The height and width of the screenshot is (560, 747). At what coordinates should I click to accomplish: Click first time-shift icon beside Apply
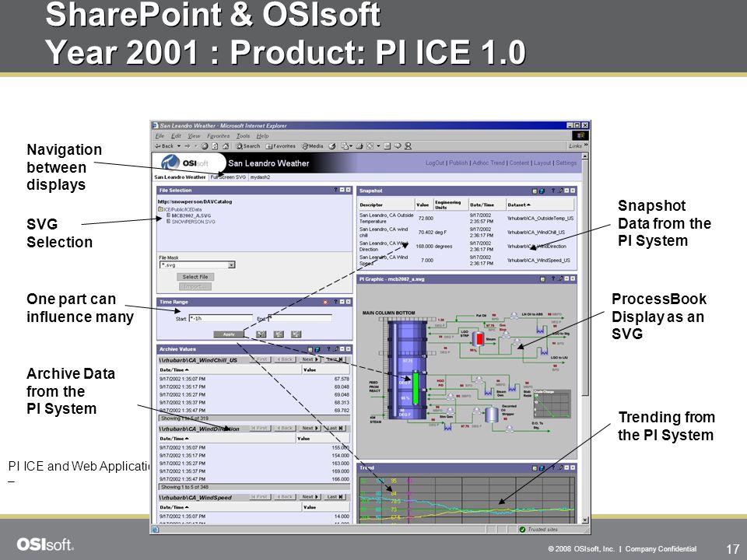coord(261,334)
